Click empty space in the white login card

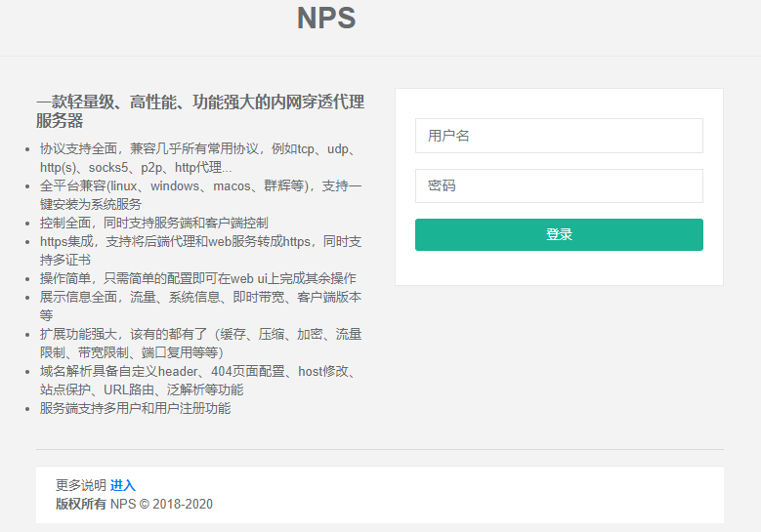point(558,267)
